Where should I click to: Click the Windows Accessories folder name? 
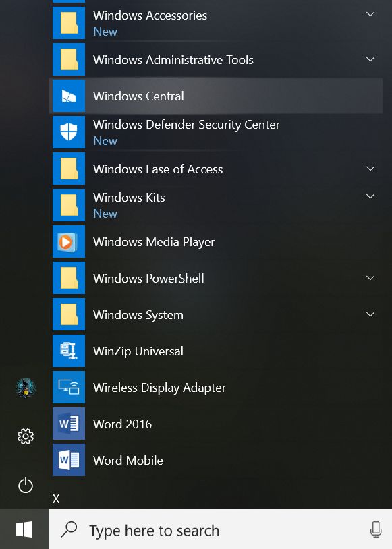tap(150, 16)
